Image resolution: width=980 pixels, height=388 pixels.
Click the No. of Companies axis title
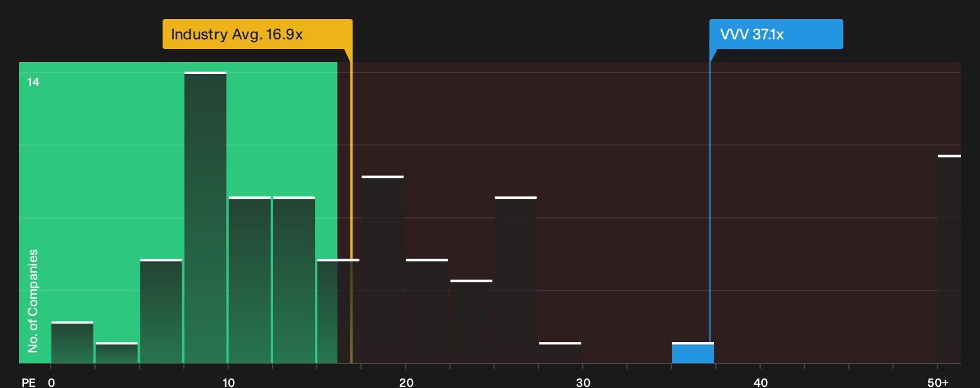pyautogui.click(x=33, y=301)
